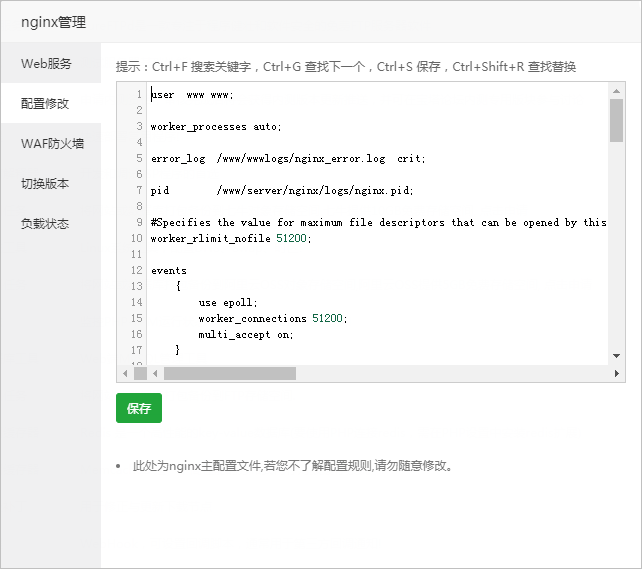The image size is (642, 569).
Task: Click the outer horizontal scrollbar's left arrow
Action: tap(125, 373)
